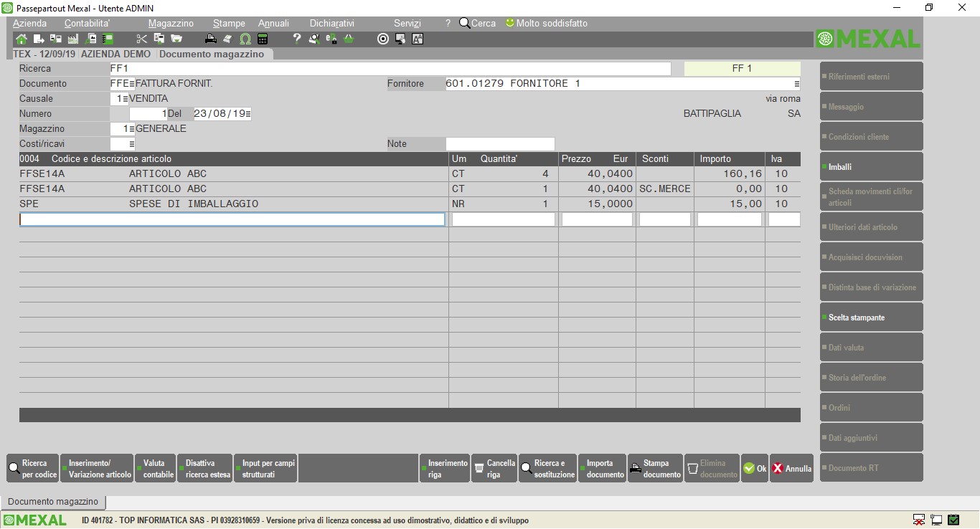Open the Fornitore field list selector
This screenshot has height=529, width=980.
click(796, 84)
